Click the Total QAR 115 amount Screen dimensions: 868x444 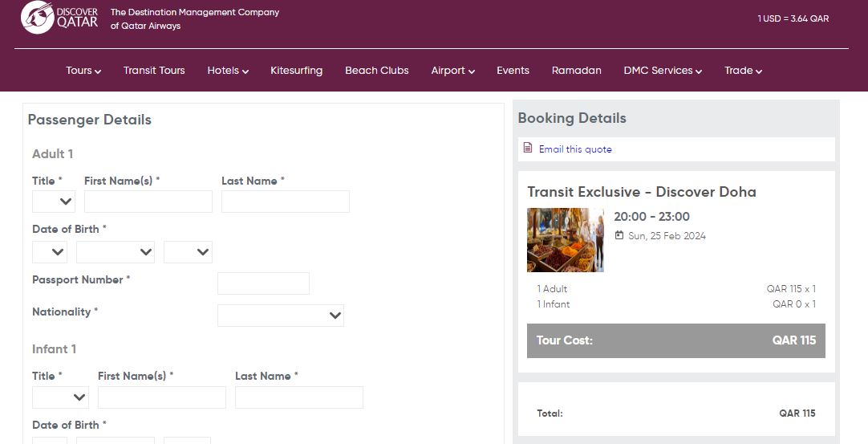pyautogui.click(x=797, y=413)
